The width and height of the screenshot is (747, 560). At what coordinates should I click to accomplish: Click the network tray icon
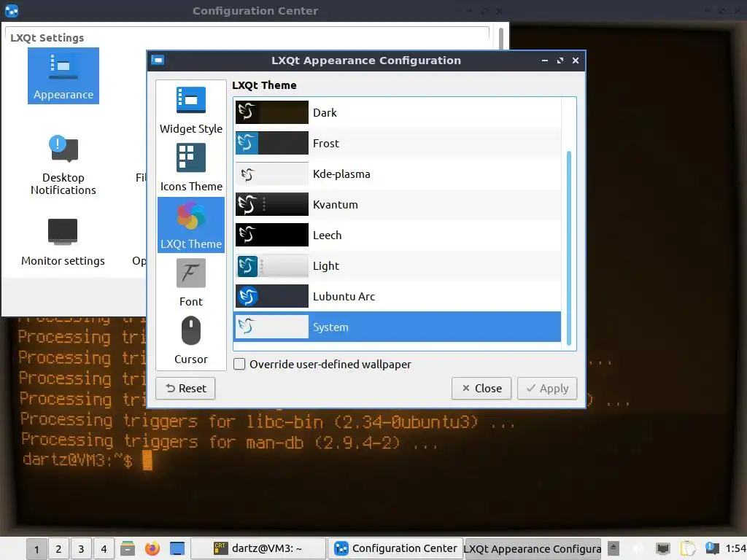click(662, 548)
